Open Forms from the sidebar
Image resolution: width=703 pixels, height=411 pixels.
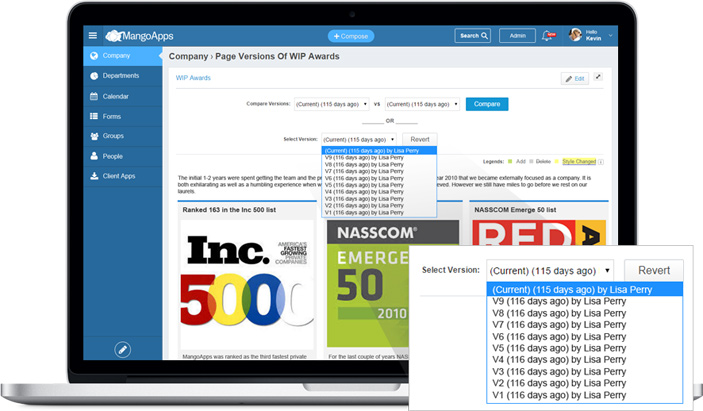123,117
